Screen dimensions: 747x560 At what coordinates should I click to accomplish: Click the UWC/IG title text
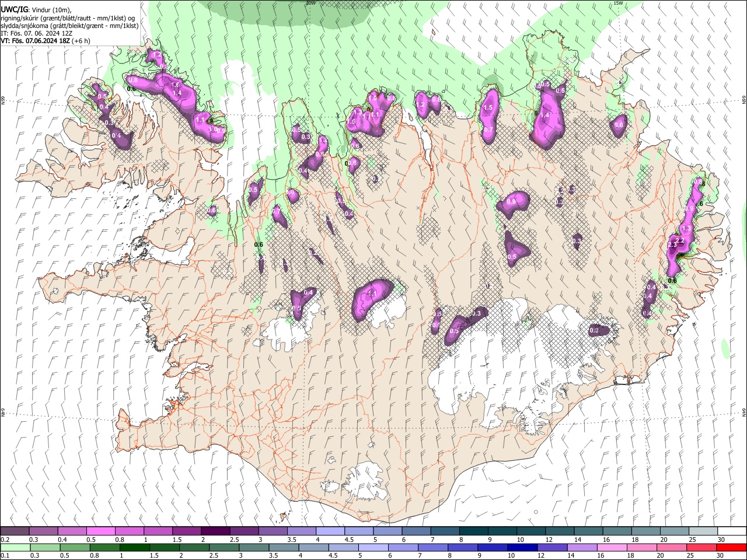13,9
